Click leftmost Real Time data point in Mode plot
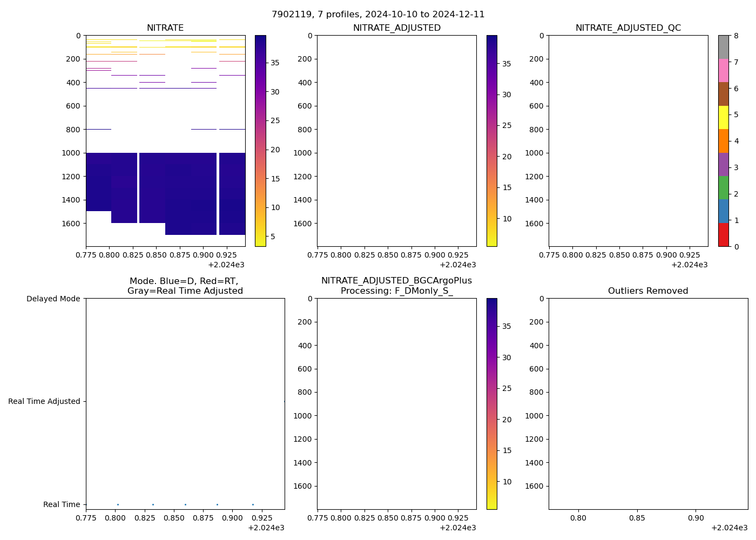This screenshot has width=756, height=540. point(118,504)
